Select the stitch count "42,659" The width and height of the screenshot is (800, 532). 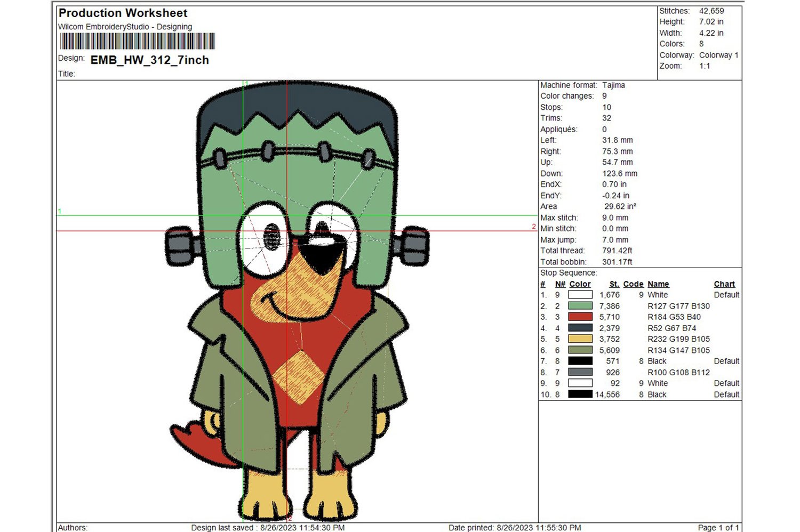point(711,11)
